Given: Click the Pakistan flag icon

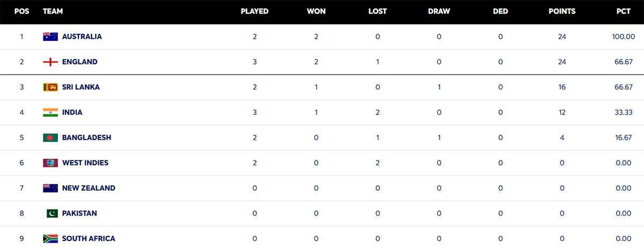Looking at the screenshot, I should coord(50,213).
